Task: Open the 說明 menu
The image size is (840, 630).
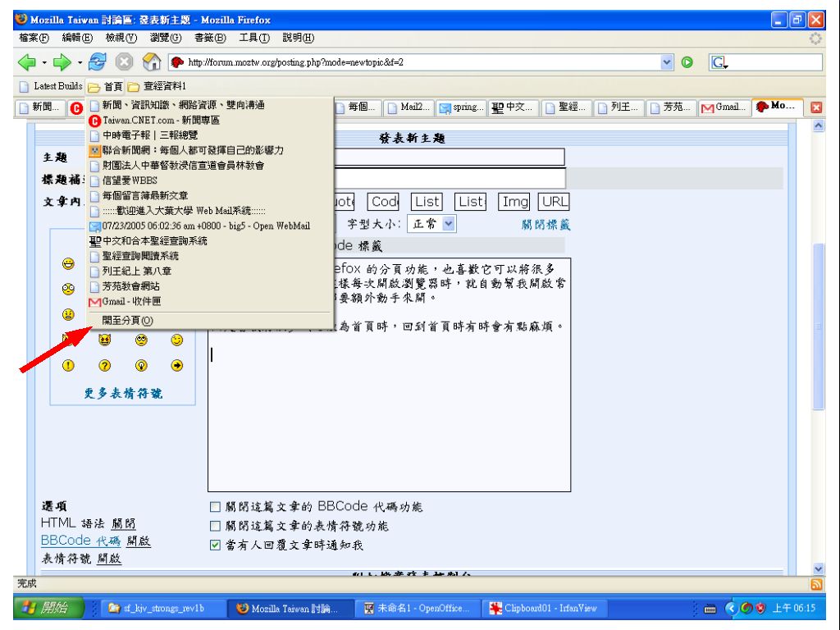Action: [298, 38]
